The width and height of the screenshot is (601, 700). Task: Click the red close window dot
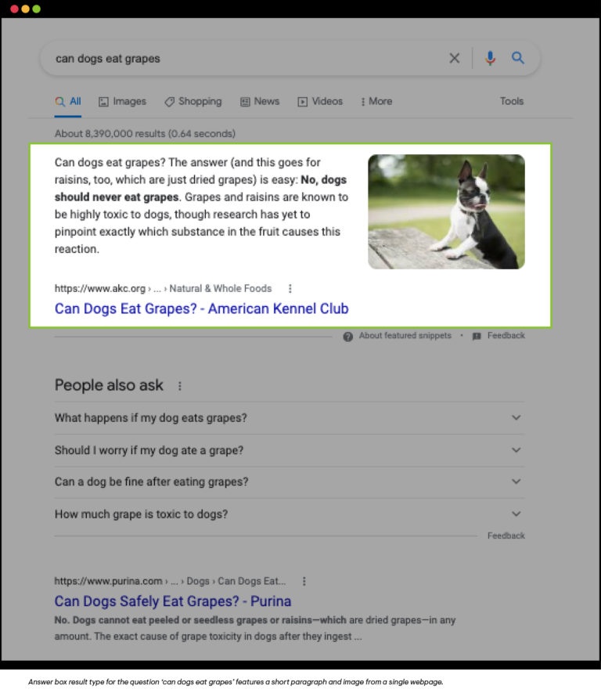click(14, 9)
